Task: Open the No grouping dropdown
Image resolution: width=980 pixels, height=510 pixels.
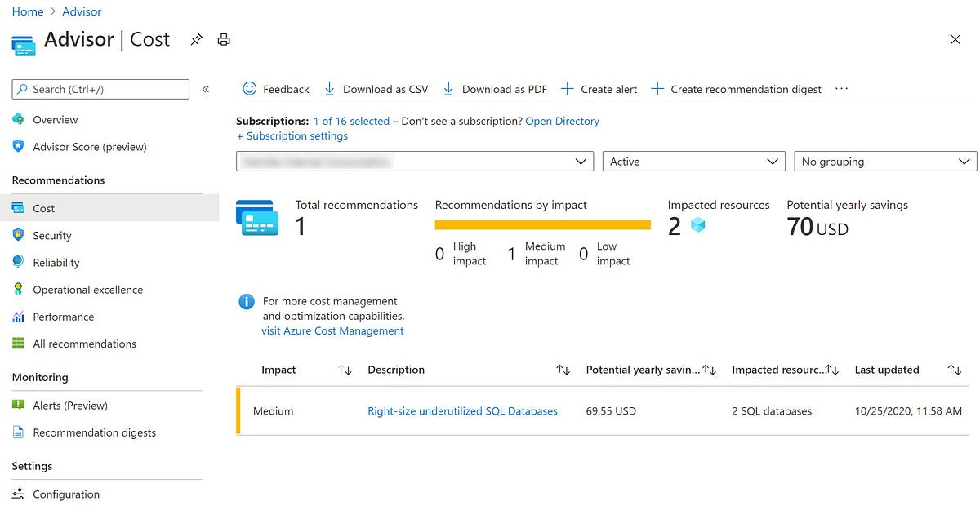Action: (x=884, y=161)
